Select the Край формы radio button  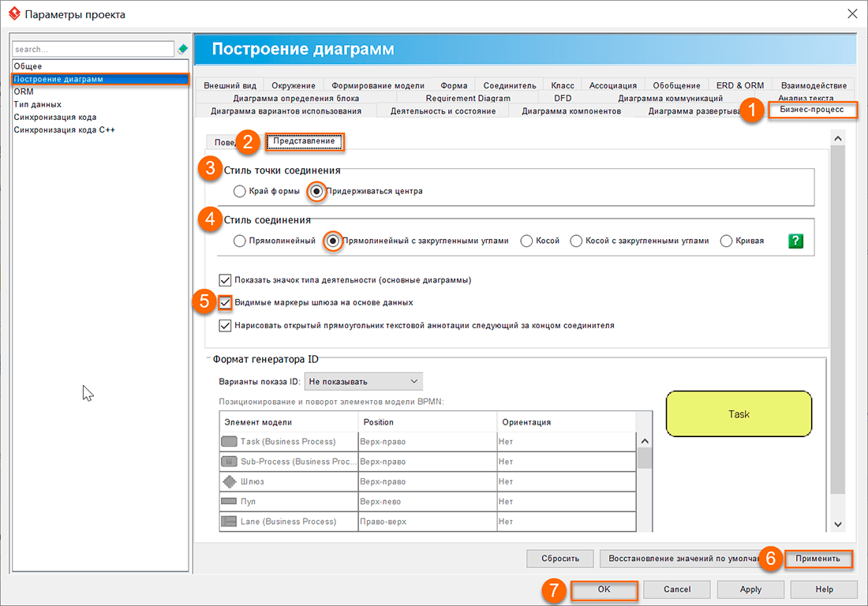click(240, 191)
